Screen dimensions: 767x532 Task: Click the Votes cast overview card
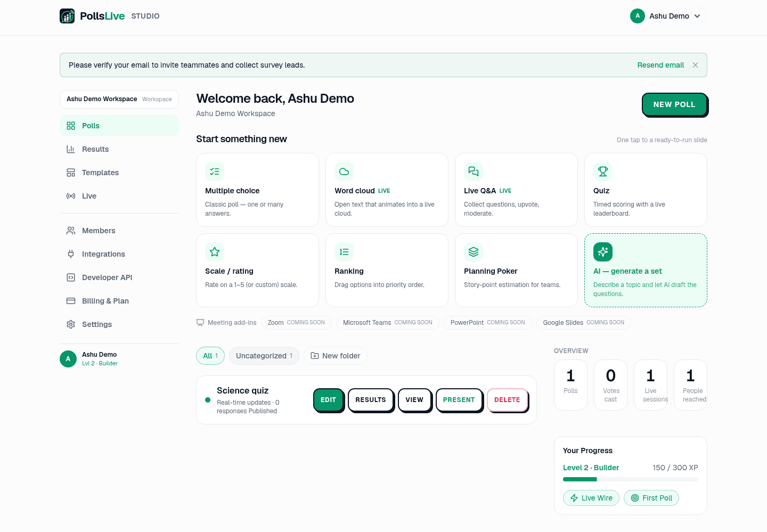[610, 385]
